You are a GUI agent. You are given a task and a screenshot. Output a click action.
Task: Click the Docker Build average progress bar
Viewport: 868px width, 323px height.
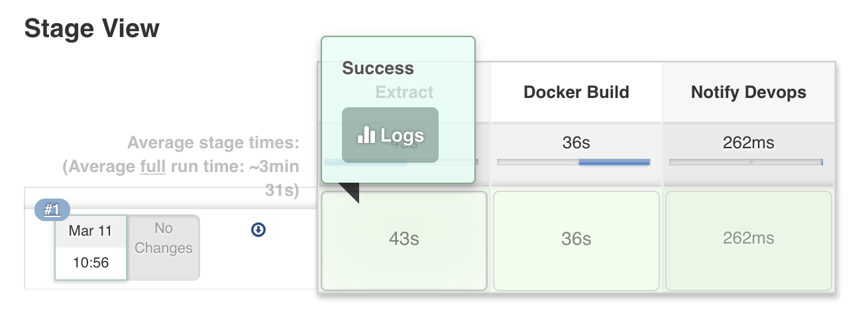[574, 161]
